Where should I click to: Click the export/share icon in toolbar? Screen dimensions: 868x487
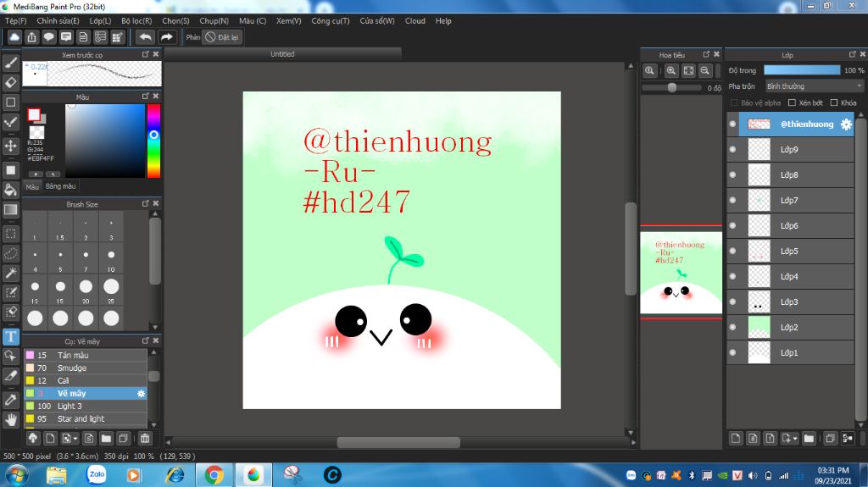[31, 37]
